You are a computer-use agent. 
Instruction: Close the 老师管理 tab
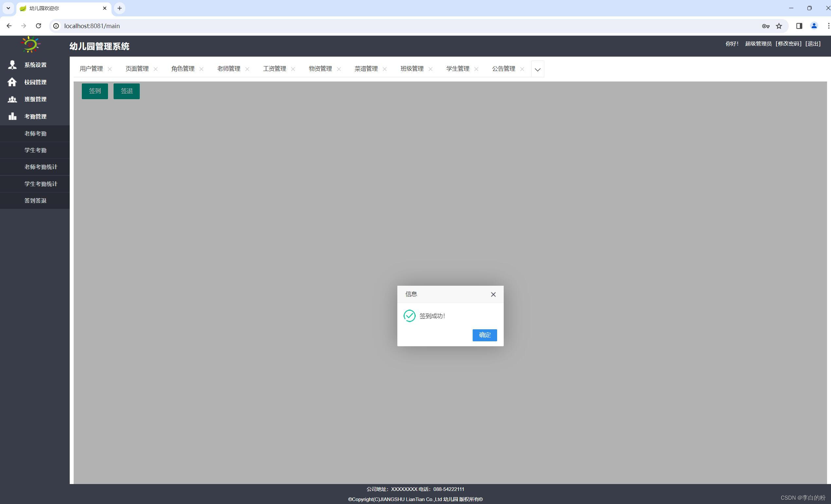(x=247, y=69)
